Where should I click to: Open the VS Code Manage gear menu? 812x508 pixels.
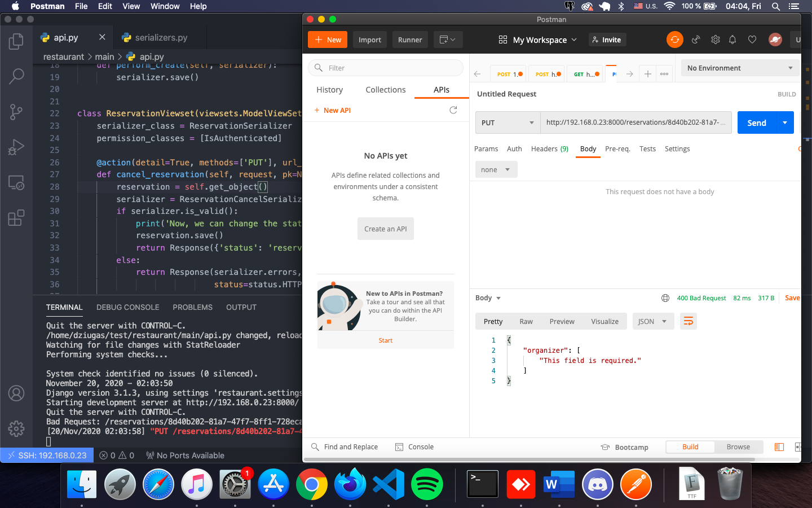(16, 428)
